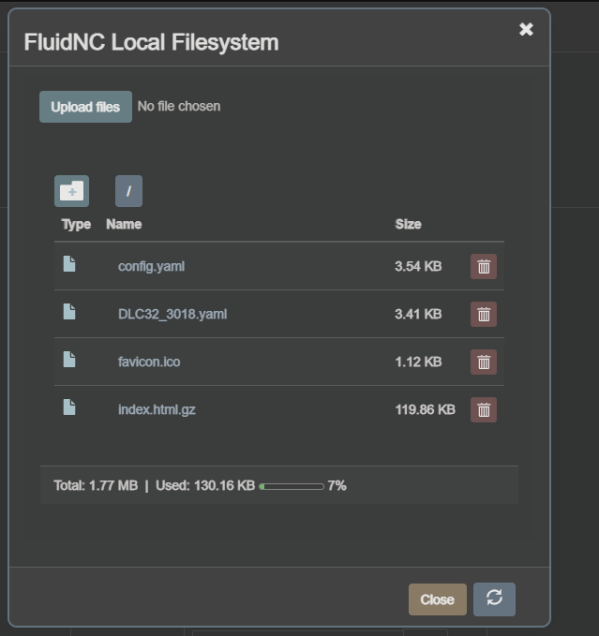This screenshot has height=636, width=599.
Task: Click the 3.54 KB size value
Action: (418, 266)
